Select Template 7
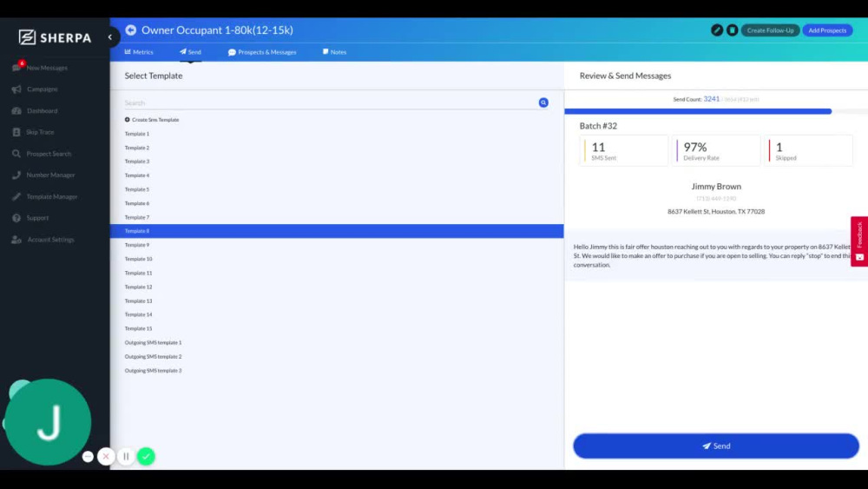 137,218
